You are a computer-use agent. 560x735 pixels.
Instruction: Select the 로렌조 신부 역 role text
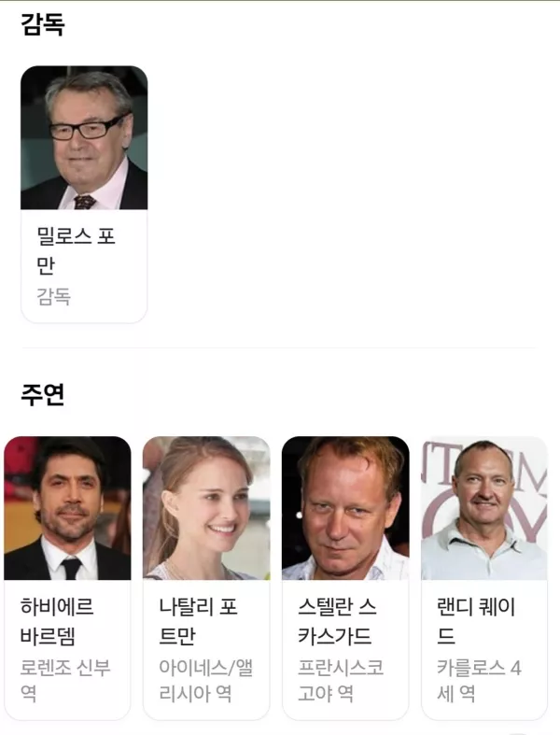click(65, 680)
